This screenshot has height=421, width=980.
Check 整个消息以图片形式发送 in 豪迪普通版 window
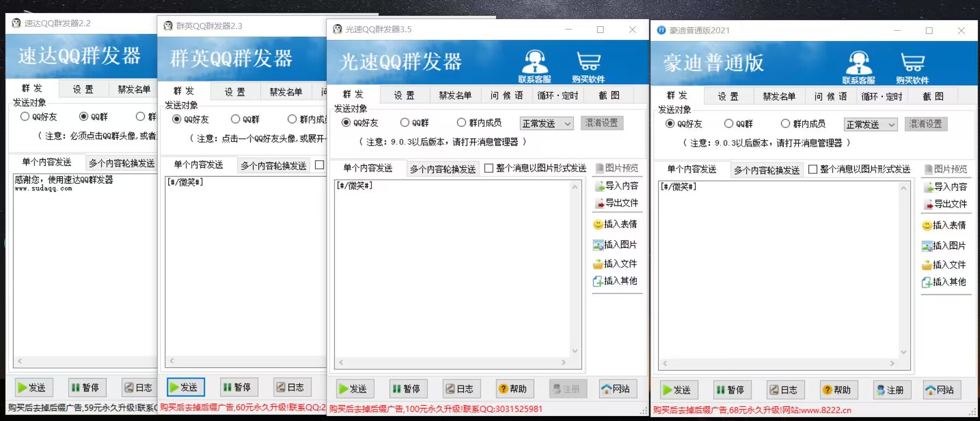click(859, 169)
